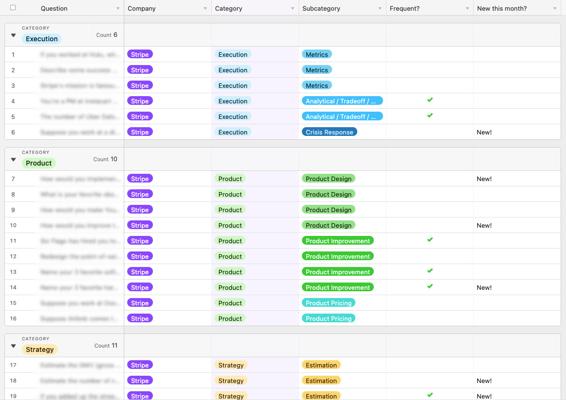Click the Stripe tag in row 1
Screen dimensions: 566x400
click(x=140, y=55)
